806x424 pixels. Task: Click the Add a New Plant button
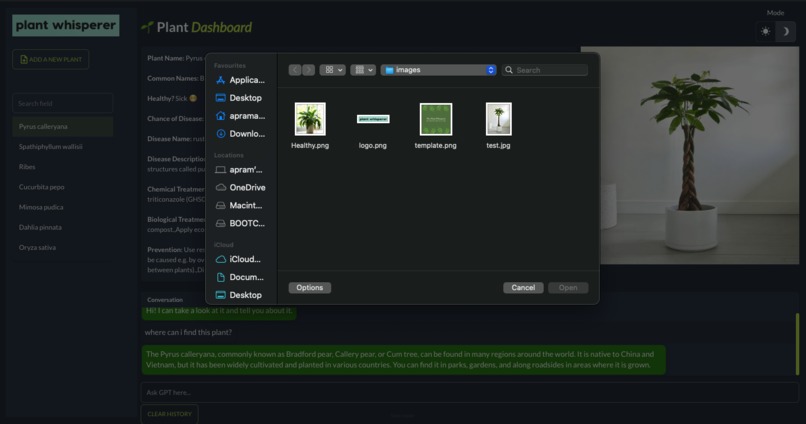coord(50,60)
